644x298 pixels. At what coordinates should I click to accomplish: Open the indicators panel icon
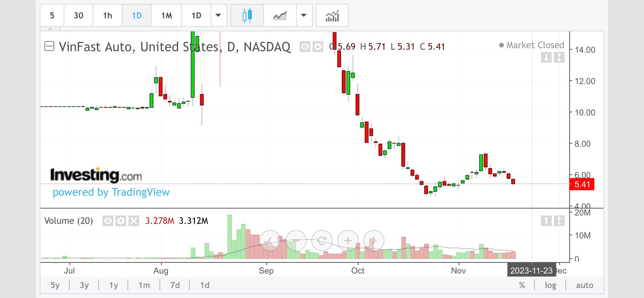(x=332, y=15)
